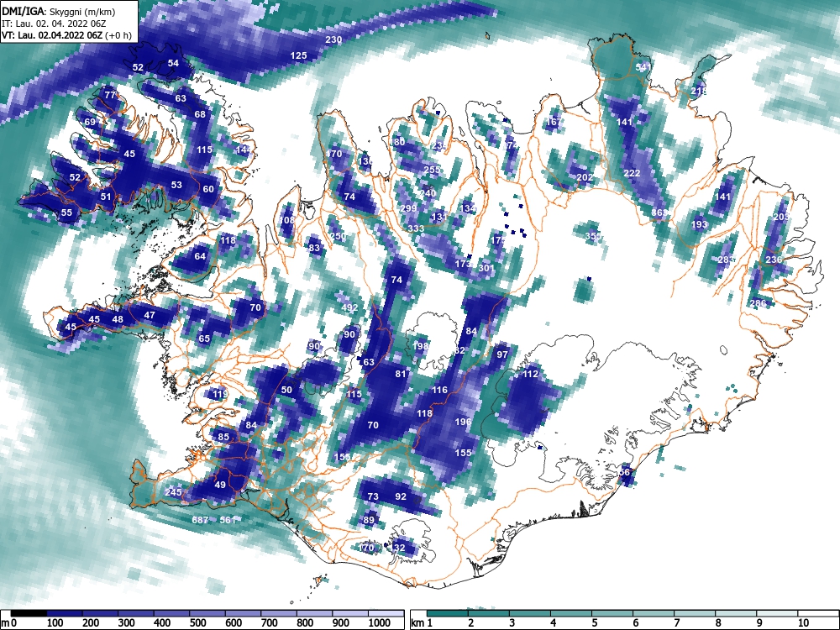Select the map value 89
This screenshot has width=840, height=630.
[369, 520]
